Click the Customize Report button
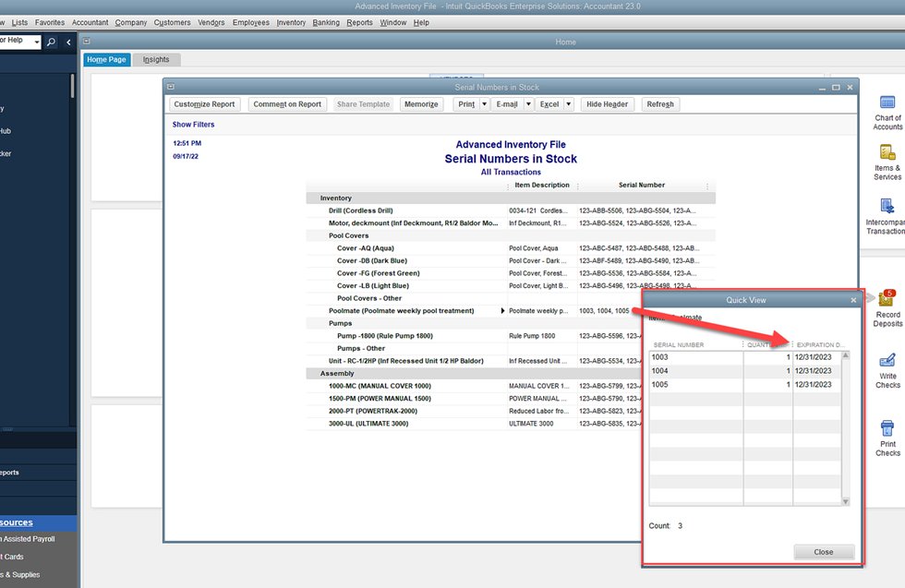This screenshot has width=905, height=588. point(204,104)
